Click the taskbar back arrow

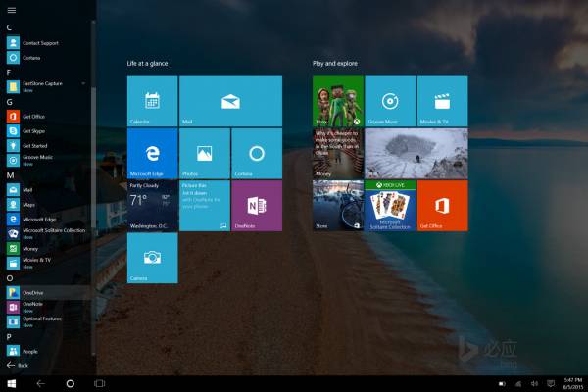tap(40, 383)
